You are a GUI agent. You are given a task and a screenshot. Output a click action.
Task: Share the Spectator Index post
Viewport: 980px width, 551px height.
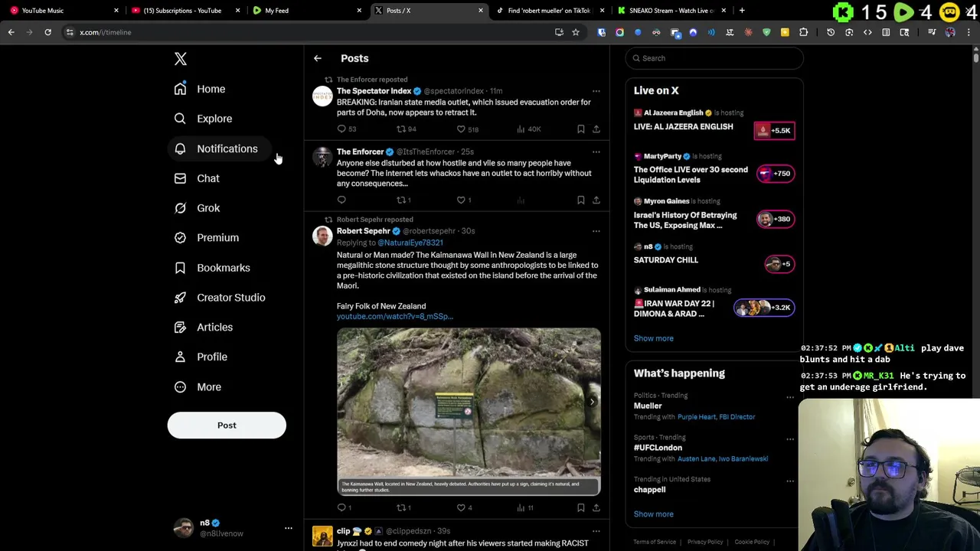(x=596, y=129)
